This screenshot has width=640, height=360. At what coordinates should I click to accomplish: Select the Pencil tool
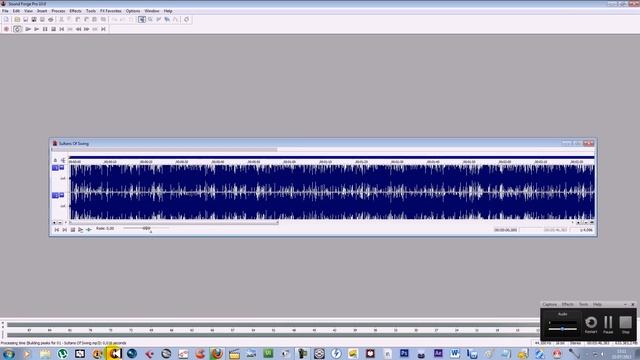(158, 20)
